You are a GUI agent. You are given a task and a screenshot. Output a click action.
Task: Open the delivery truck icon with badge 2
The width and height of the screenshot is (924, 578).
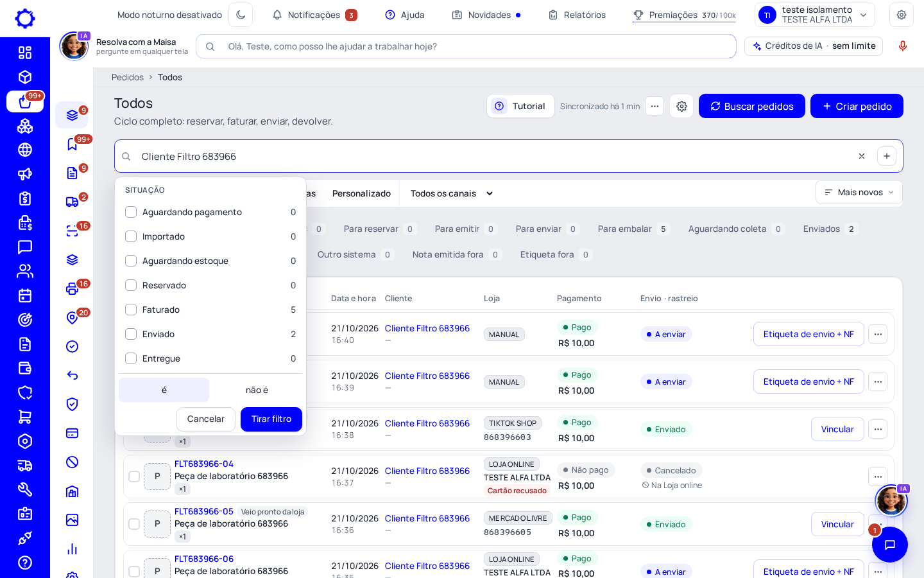pyautogui.click(x=73, y=202)
